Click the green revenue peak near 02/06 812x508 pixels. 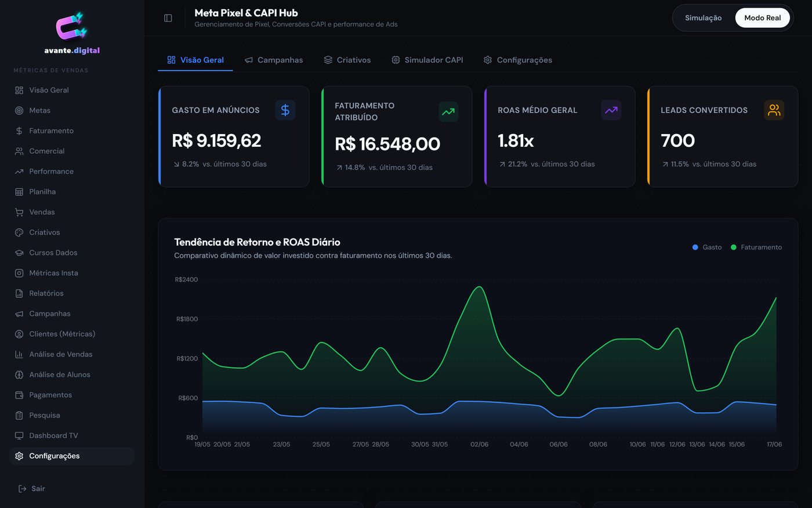(x=479, y=287)
